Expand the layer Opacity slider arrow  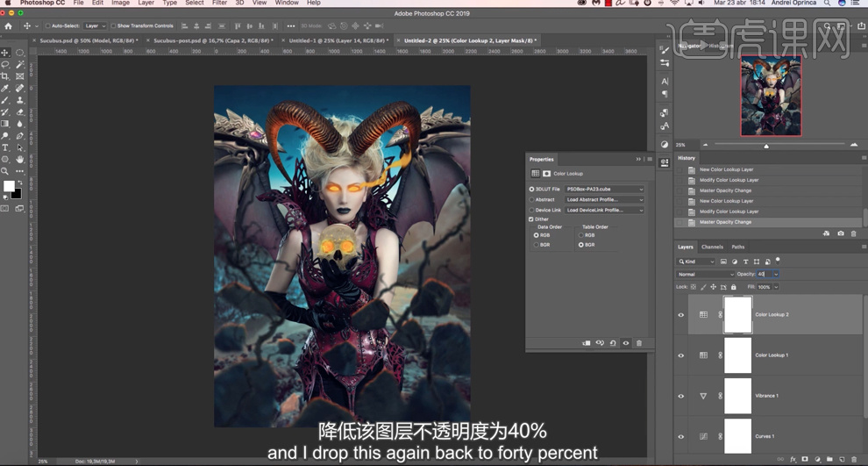click(776, 274)
